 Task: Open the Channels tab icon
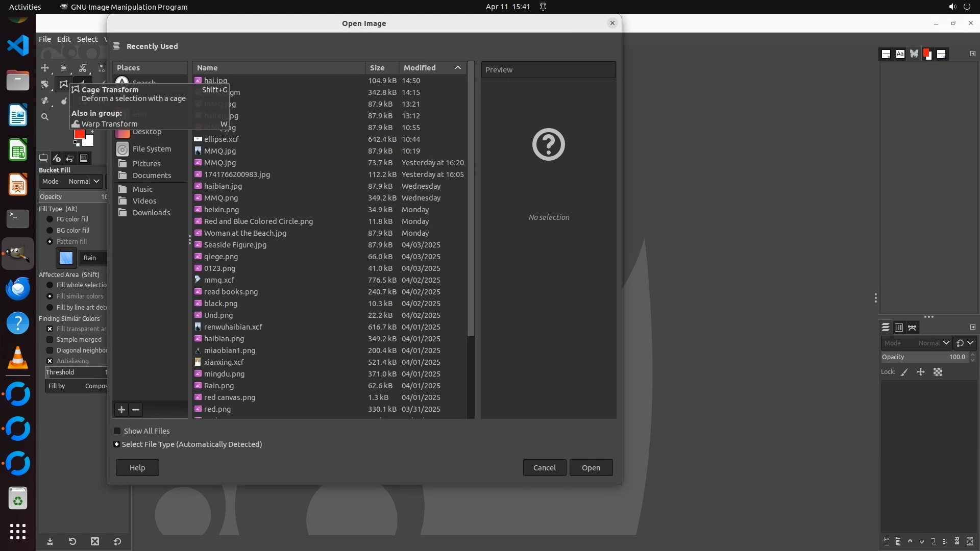[899, 328]
